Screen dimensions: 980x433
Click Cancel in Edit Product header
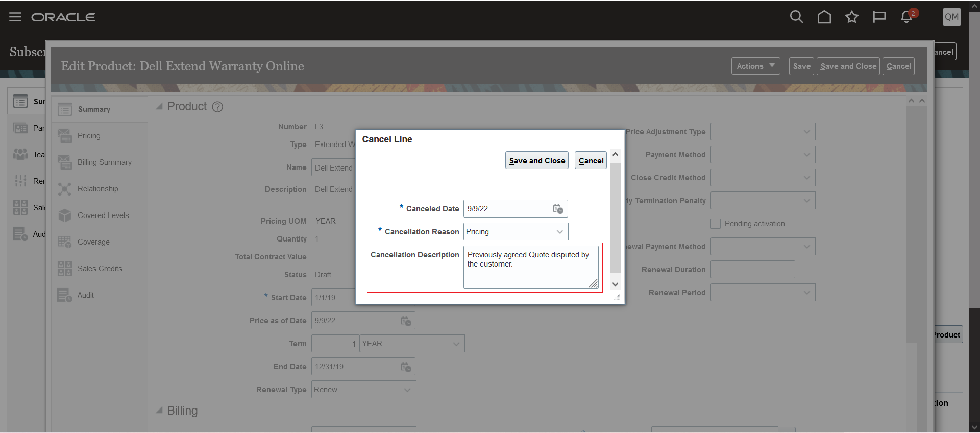[x=899, y=66]
